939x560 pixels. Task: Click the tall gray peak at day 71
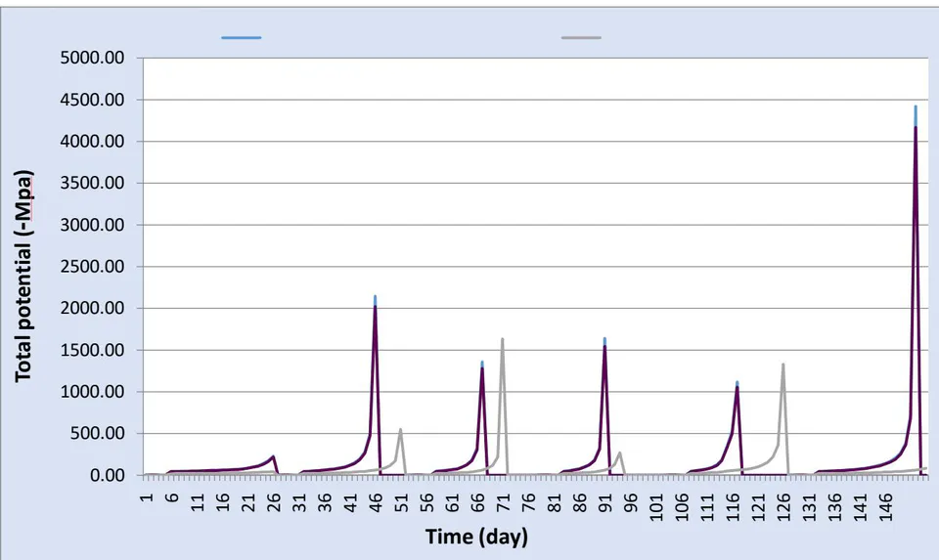503,339
